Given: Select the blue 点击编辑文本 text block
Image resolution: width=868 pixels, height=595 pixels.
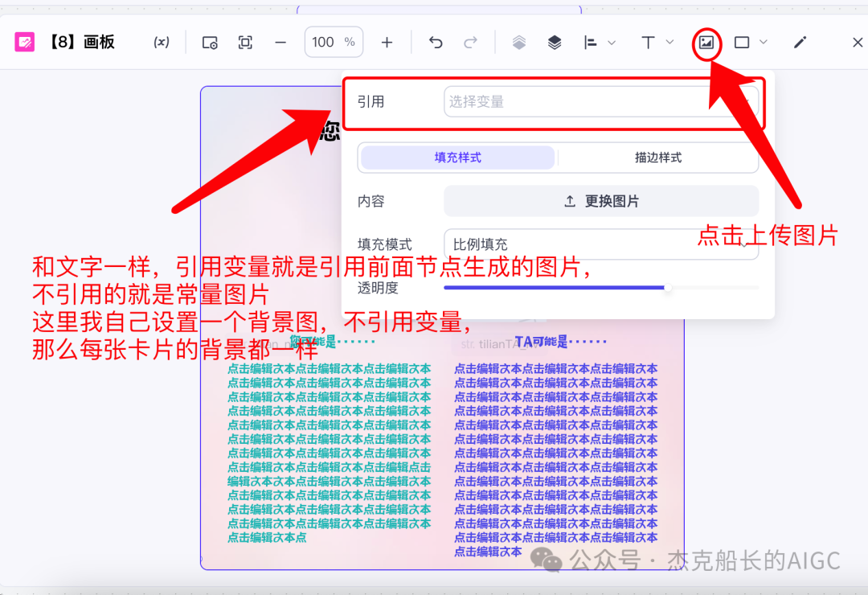Looking at the screenshot, I should pyautogui.click(x=556, y=460).
